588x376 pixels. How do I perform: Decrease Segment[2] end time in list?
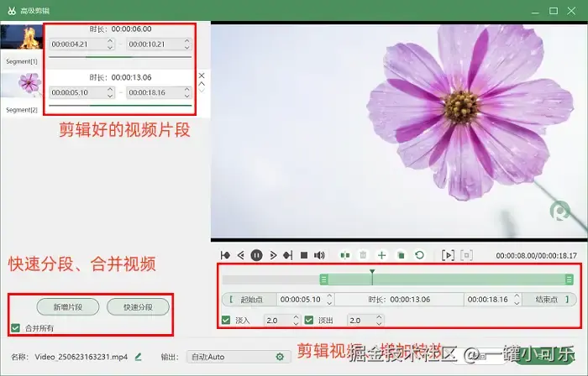pos(187,96)
